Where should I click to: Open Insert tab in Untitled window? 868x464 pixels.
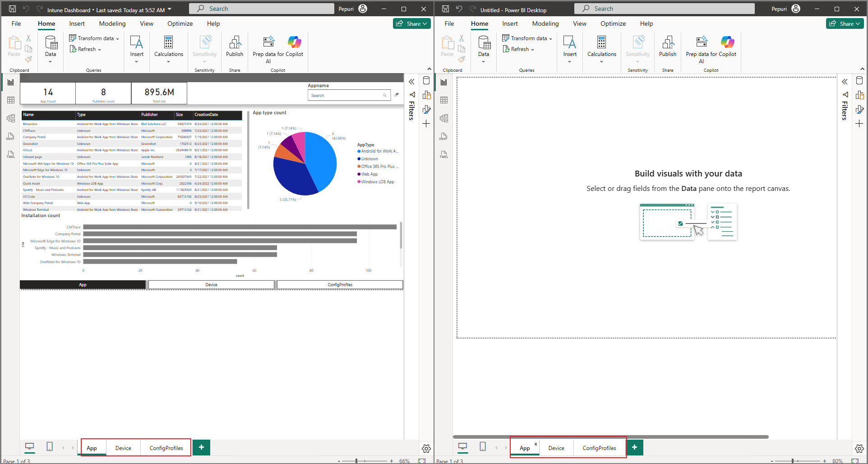(x=510, y=23)
